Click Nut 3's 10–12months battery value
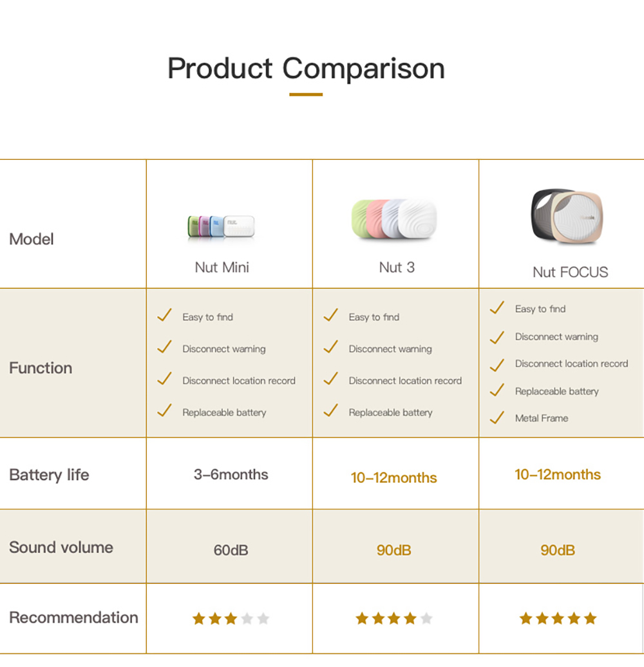This screenshot has height=667, width=644. tap(394, 478)
